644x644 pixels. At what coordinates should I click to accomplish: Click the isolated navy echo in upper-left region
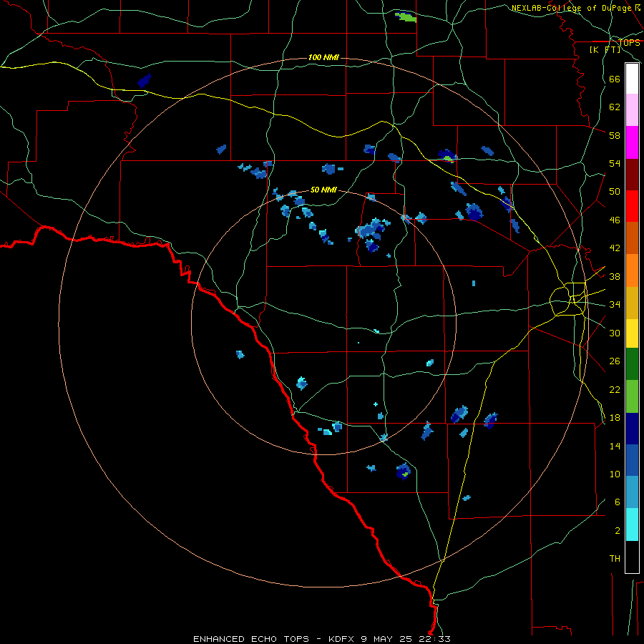pos(144,80)
